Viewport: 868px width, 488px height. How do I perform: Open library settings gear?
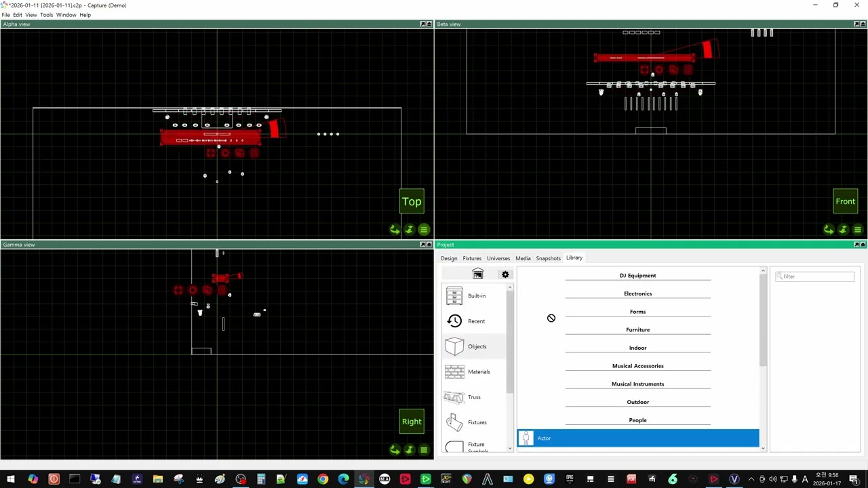[x=505, y=274]
